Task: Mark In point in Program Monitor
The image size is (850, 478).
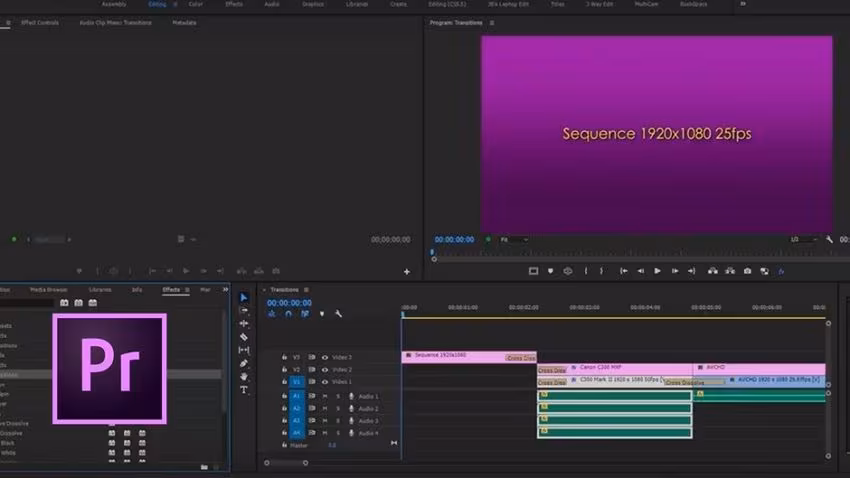Action: pos(586,271)
